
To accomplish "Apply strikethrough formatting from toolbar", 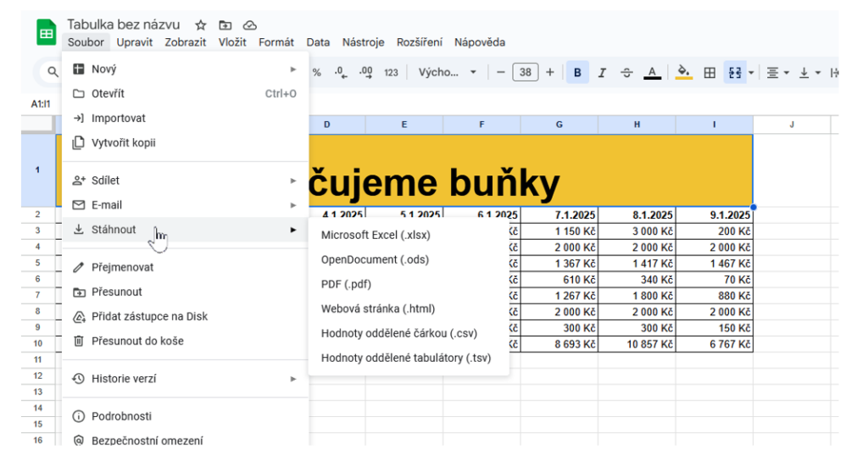I will point(626,73).
